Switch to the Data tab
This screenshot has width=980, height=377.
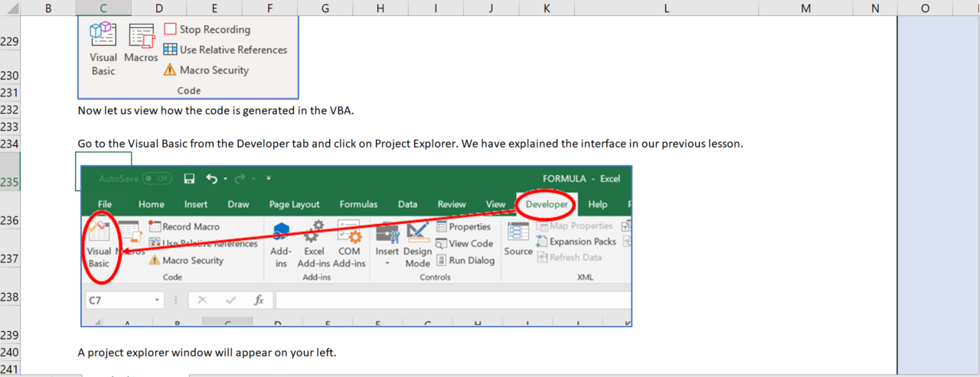407,204
